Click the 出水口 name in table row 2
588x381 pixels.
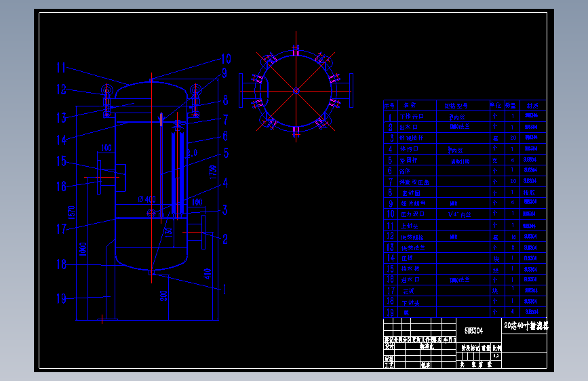[x=409, y=127]
